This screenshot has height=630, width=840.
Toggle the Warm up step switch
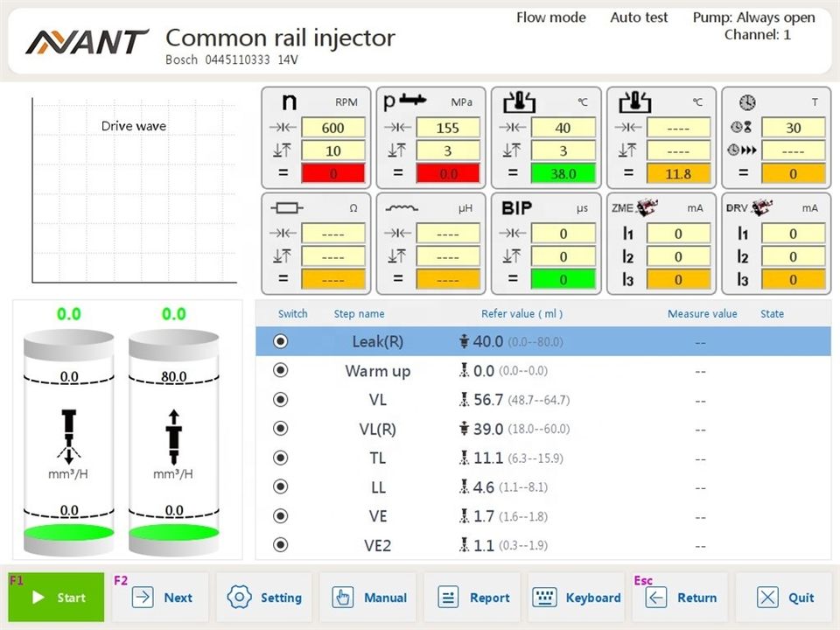point(280,370)
